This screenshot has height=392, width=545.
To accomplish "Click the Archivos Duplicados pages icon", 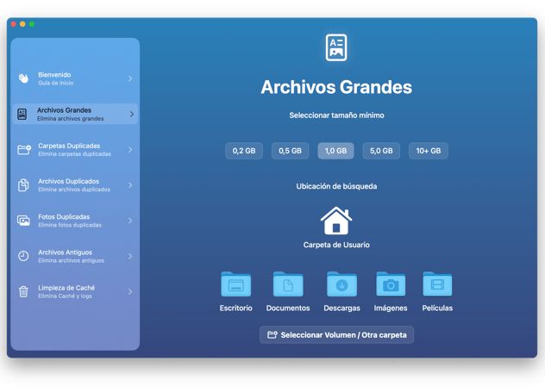I will click(23, 185).
